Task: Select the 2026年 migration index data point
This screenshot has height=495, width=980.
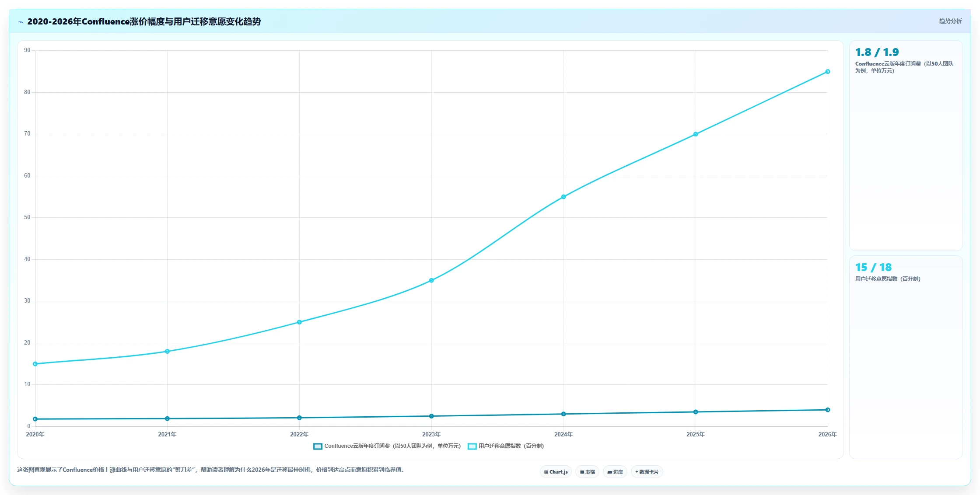Action: pyautogui.click(x=827, y=72)
